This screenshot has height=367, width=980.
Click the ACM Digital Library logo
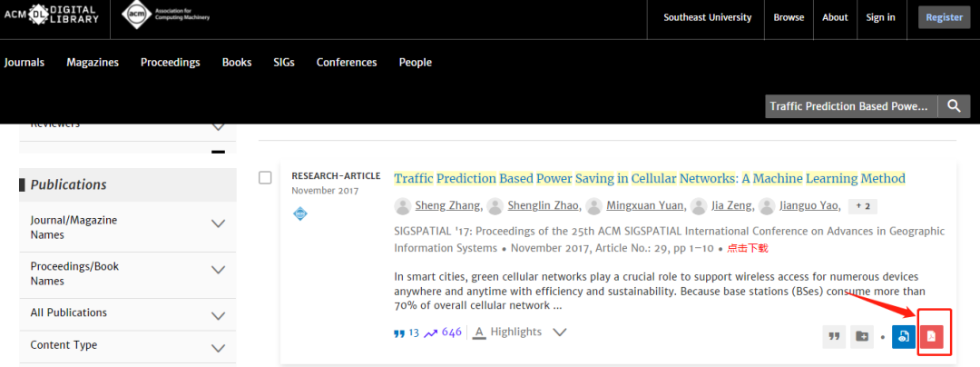(53, 17)
